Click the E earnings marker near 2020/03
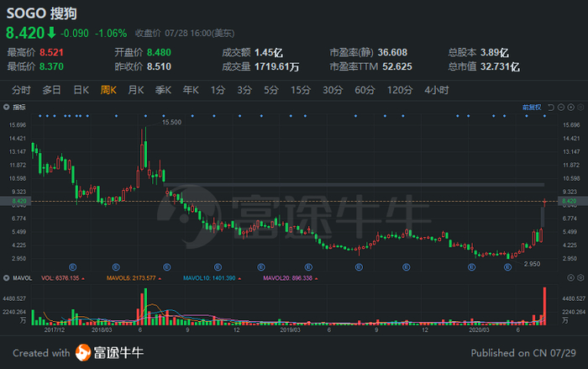This screenshot has height=369, width=588. coord(472,267)
